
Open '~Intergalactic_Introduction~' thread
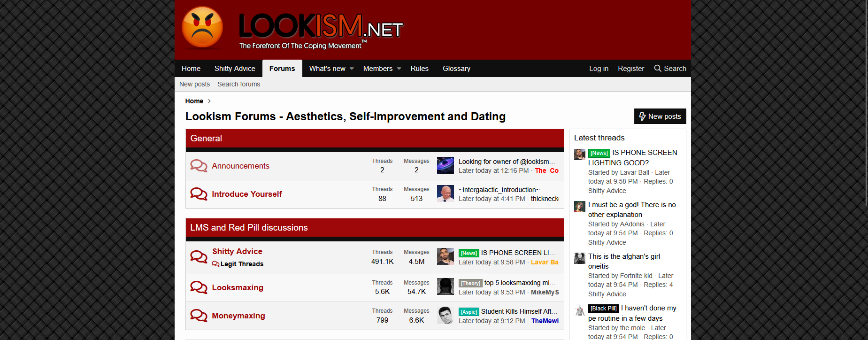click(499, 190)
